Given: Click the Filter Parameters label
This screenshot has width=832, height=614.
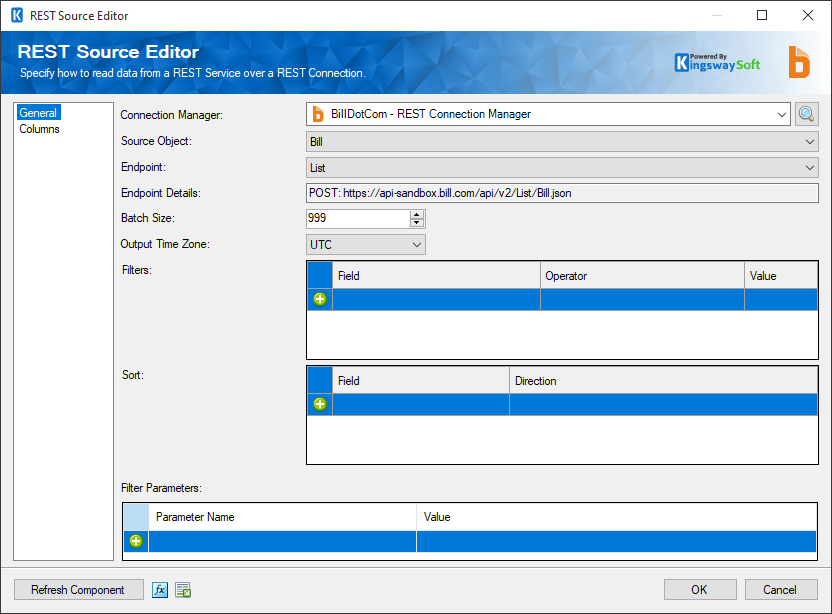Looking at the screenshot, I should point(161,488).
